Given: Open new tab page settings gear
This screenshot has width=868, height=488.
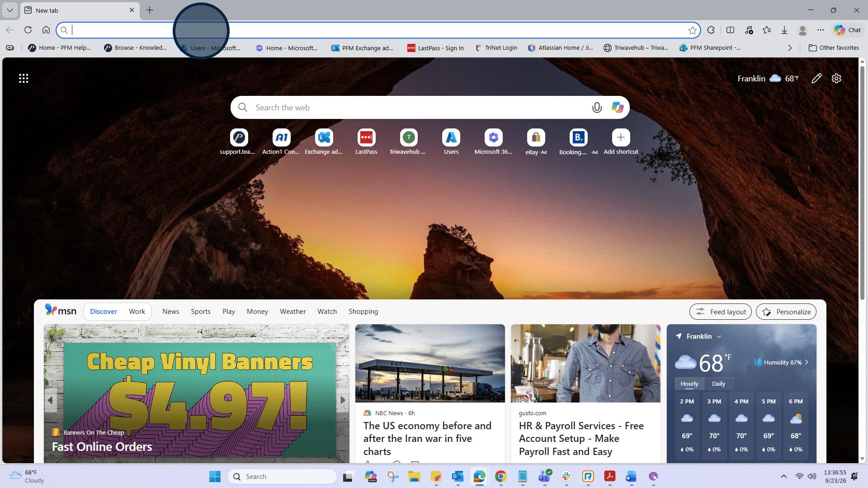Looking at the screenshot, I should (x=836, y=78).
